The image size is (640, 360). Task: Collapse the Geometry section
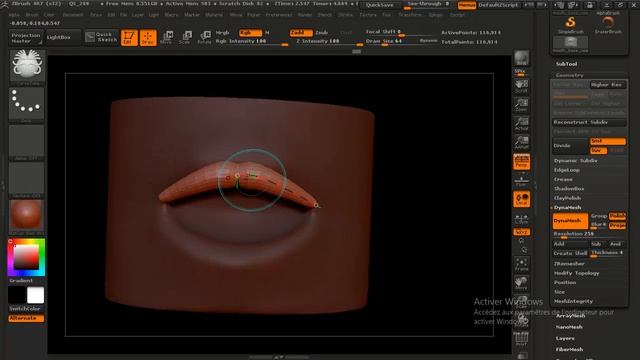pos(569,75)
